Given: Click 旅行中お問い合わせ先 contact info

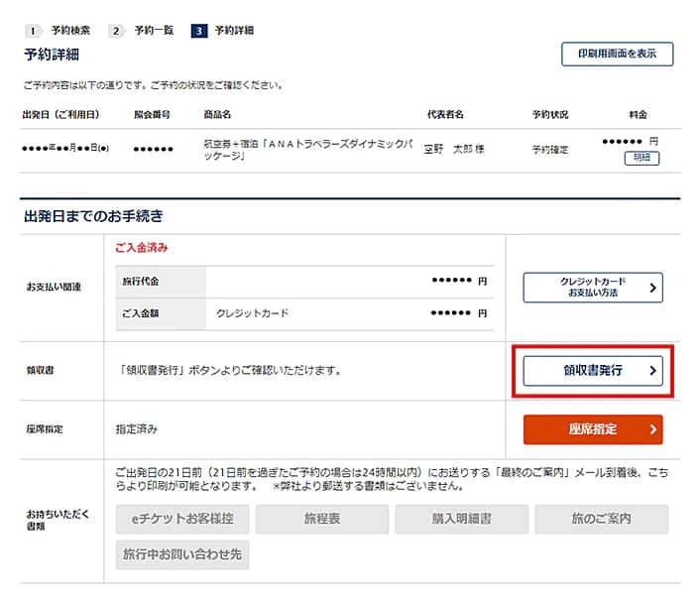Looking at the screenshot, I should [181, 555].
